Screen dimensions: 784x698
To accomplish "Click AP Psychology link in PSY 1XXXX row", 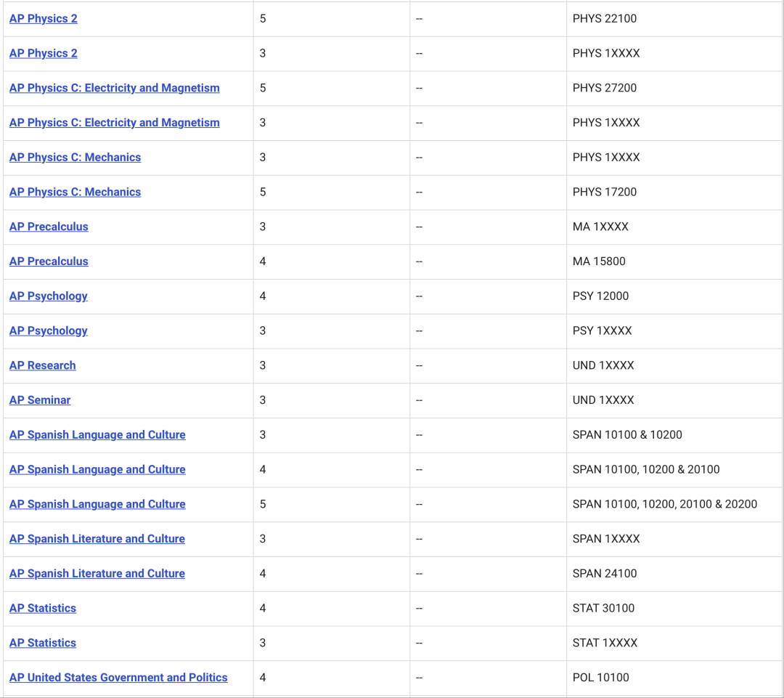I will click(48, 331).
